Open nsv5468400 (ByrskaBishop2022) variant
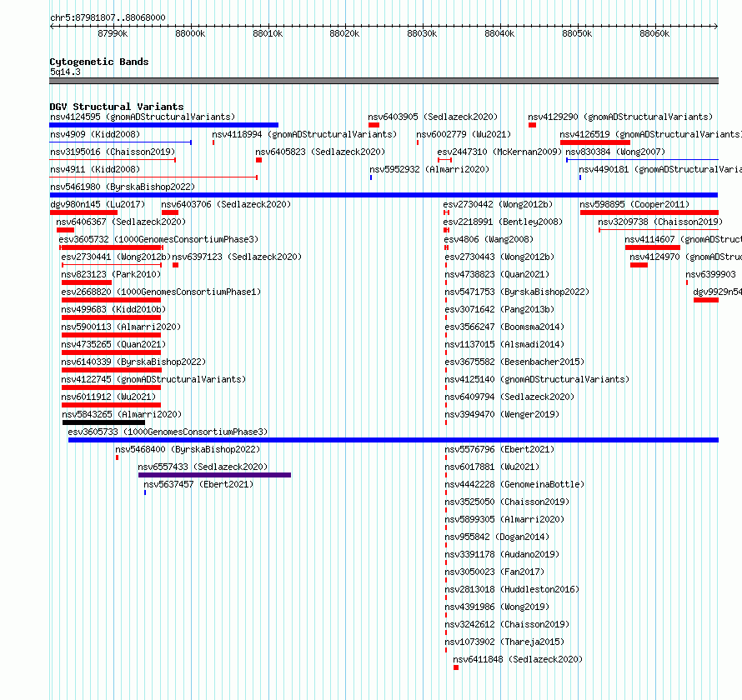 click(x=188, y=449)
